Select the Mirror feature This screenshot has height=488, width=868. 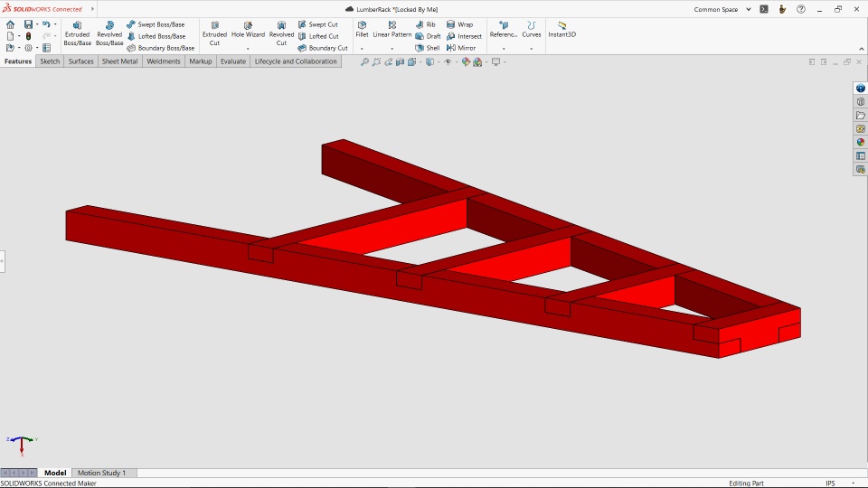pos(460,48)
